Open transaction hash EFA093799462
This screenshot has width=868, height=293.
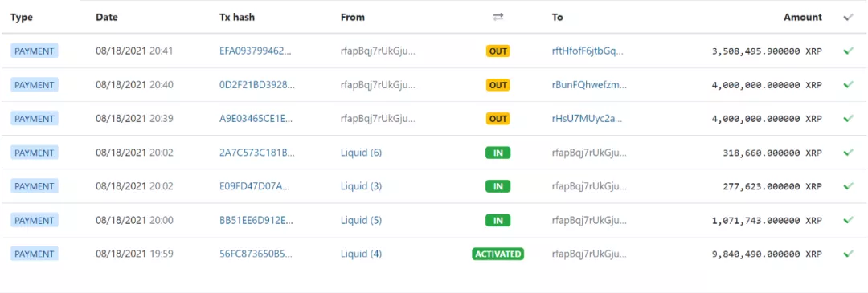256,51
